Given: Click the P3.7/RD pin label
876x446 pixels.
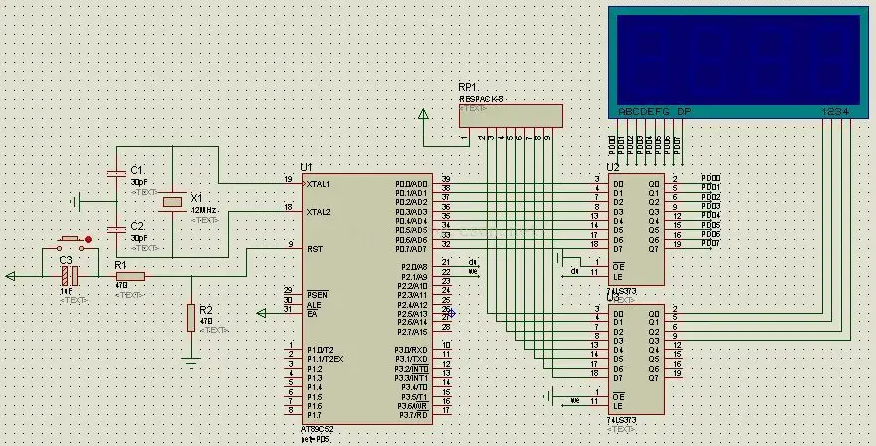Looking at the screenshot, I should [x=413, y=415].
